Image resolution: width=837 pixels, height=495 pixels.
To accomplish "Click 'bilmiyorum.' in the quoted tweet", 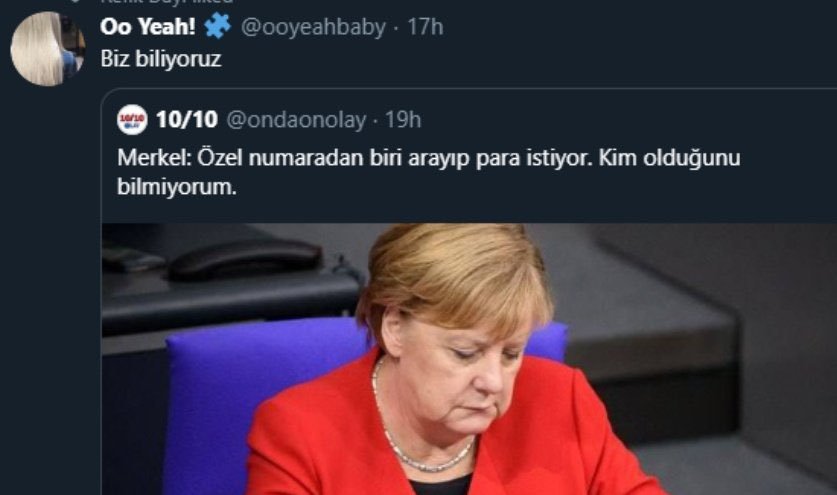I will pyautogui.click(x=176, y=185).
